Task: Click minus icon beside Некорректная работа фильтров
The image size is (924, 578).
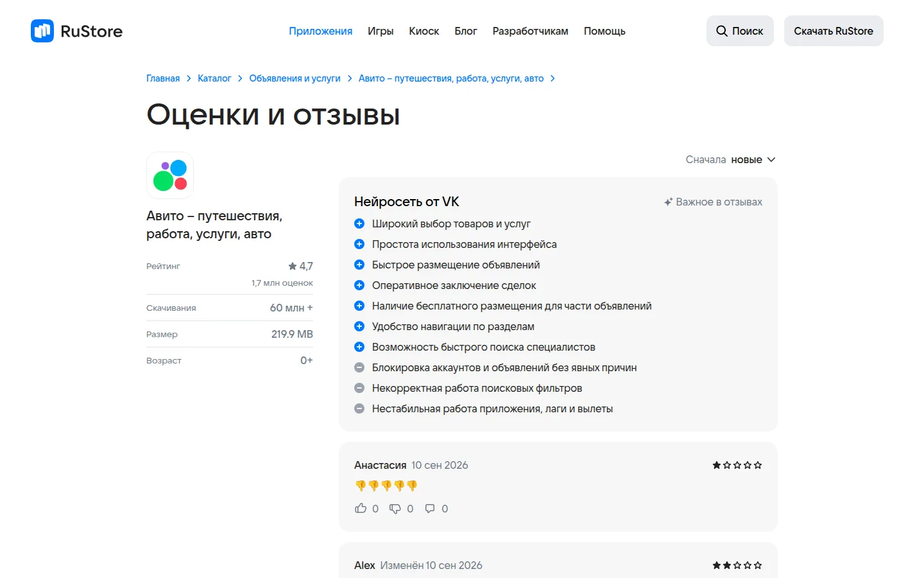Action: pyautogui.click(x=359, y=388)
